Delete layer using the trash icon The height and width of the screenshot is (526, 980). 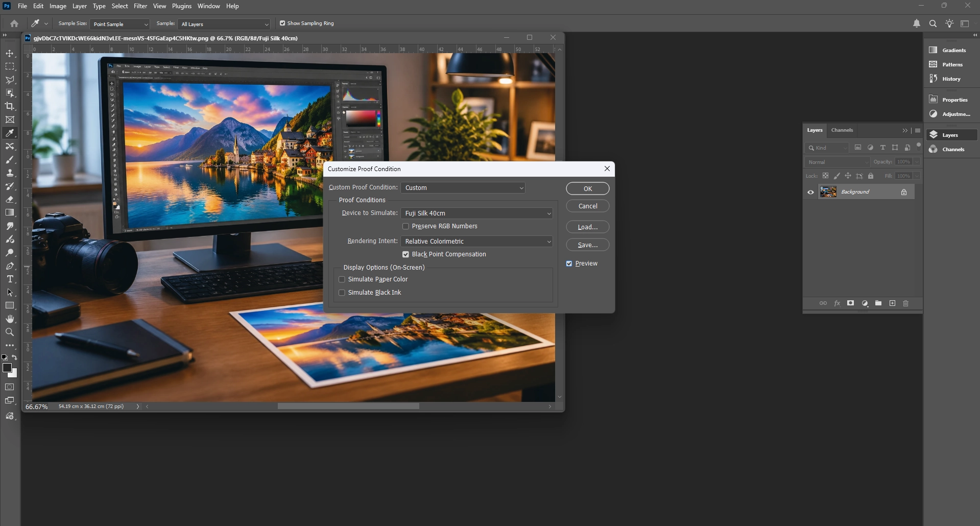(x=906, y=303)
